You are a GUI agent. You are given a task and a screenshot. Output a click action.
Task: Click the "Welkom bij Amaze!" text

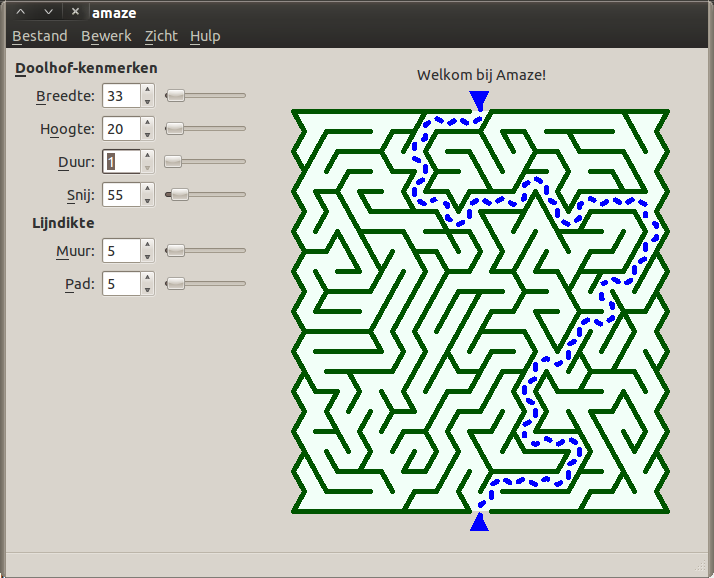point(481,75)
